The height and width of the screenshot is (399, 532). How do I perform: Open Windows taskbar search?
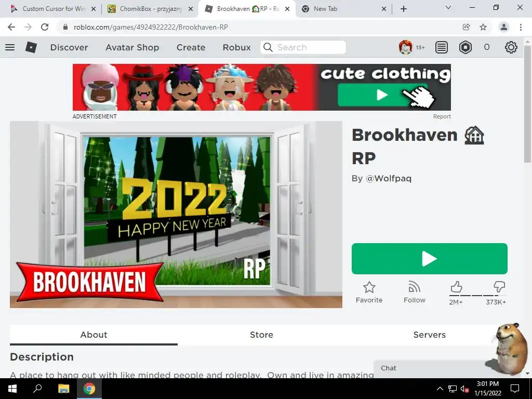pyautogui.click(x=37, y=389)
